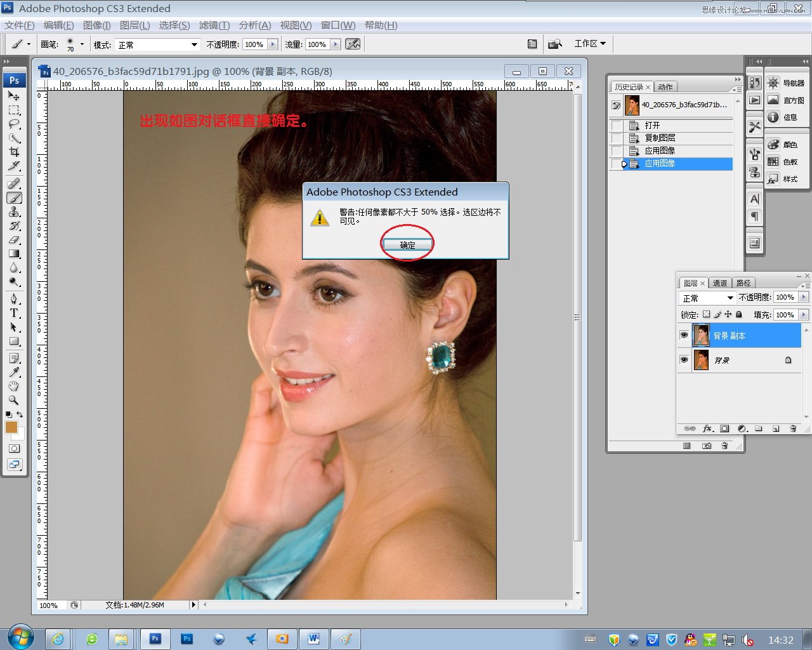
Task: Toggle visibility eye of 背景 layer
Action: click(x=684, y=360)
